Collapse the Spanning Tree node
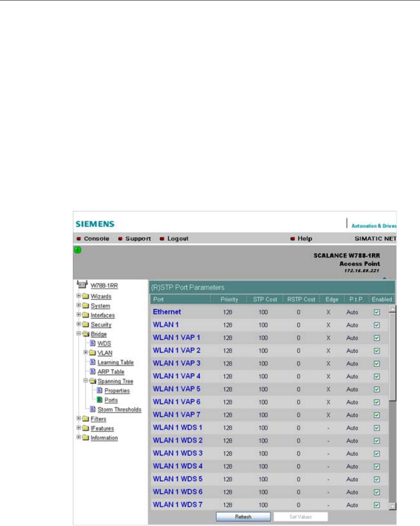 pos(85,381)
